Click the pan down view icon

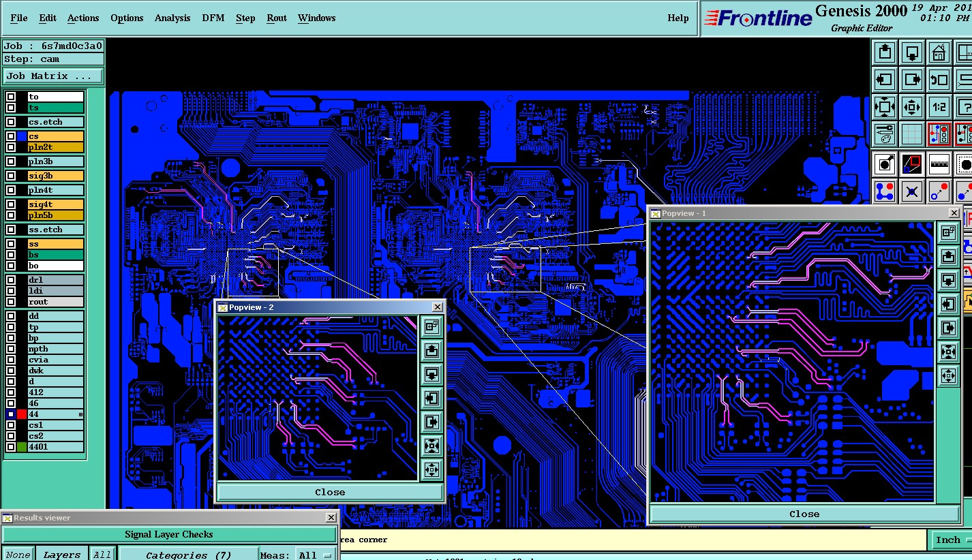(x=912, y=52)
